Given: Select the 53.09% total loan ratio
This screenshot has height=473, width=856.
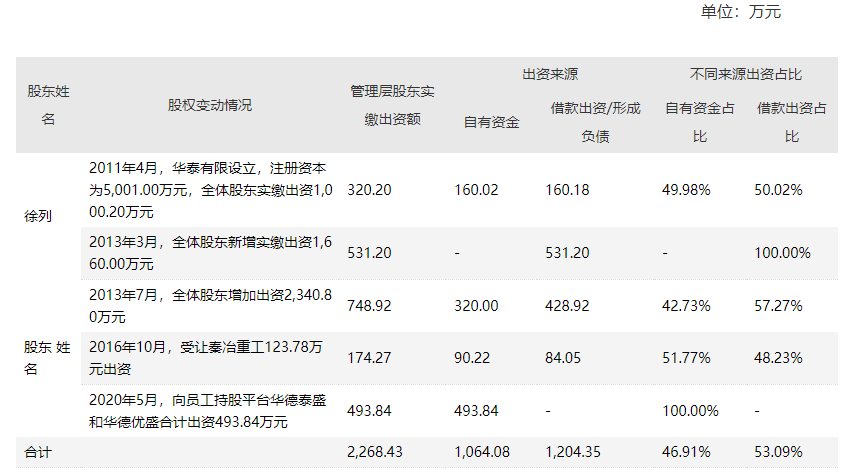Looking at the screenshot, I should [x=778, y=452].
